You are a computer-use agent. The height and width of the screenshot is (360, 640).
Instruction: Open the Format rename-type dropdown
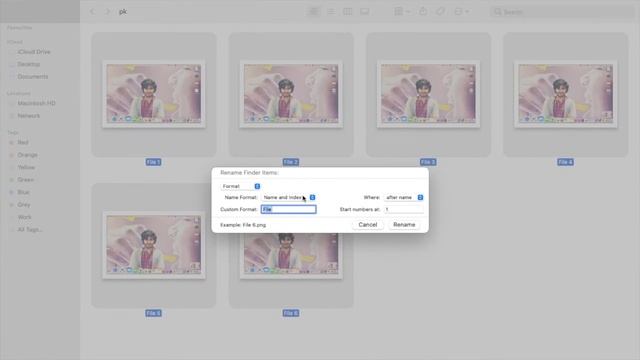tap(240, 186)
